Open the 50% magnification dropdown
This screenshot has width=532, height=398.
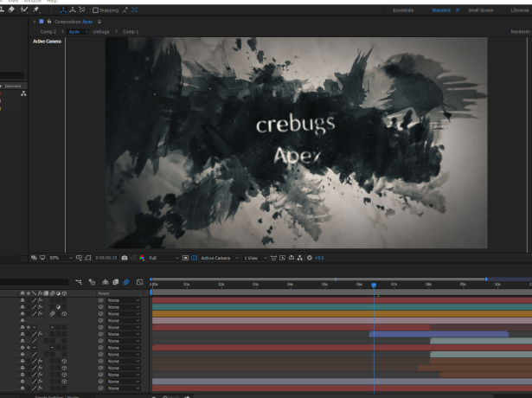point(61,258)
